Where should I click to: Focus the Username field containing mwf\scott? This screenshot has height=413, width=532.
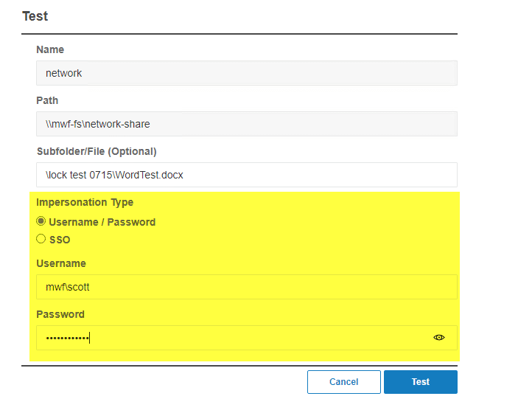click(246, 287)
